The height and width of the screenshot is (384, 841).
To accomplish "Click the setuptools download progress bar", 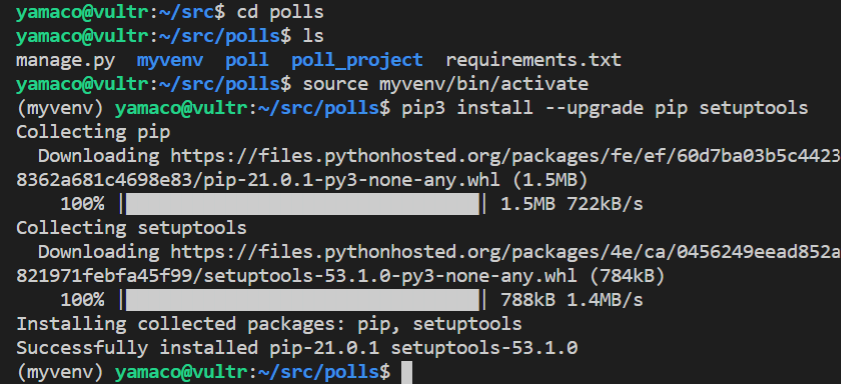I will click(302, 300).
